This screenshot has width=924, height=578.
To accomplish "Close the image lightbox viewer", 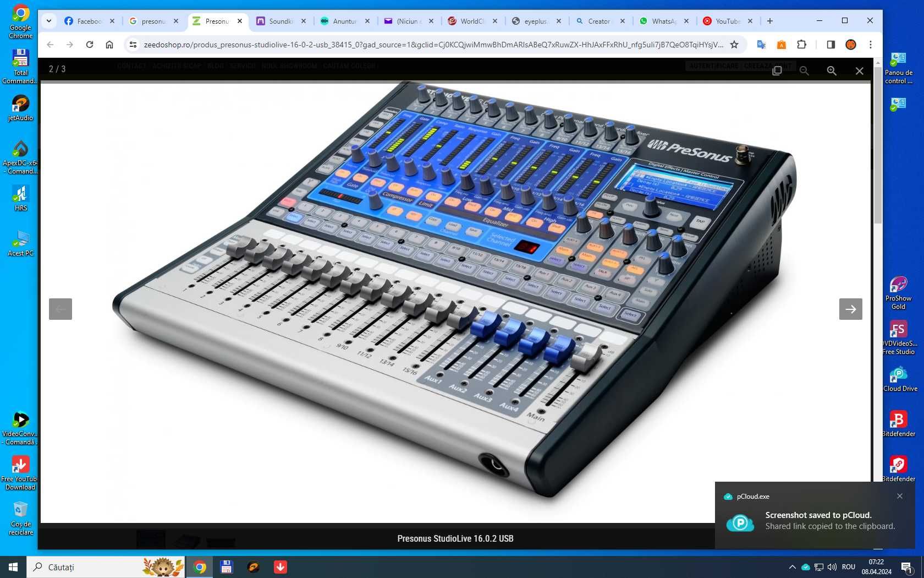I will coord(859,70).
